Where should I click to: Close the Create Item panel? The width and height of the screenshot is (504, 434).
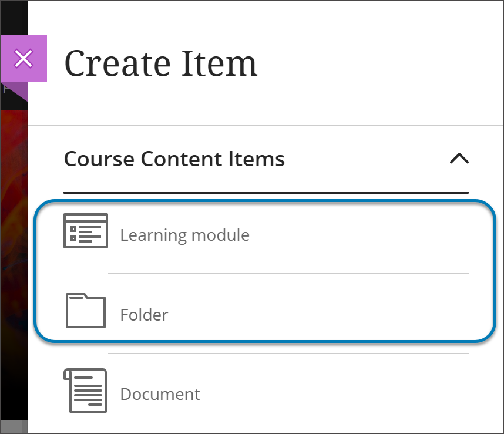coord(24,59)
